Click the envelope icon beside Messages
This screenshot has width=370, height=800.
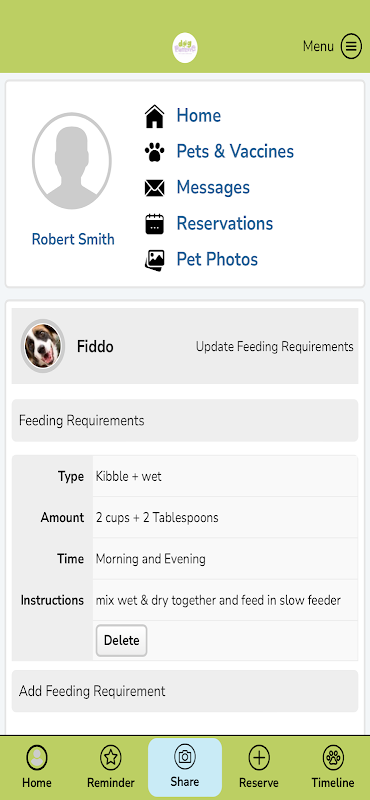155,188
